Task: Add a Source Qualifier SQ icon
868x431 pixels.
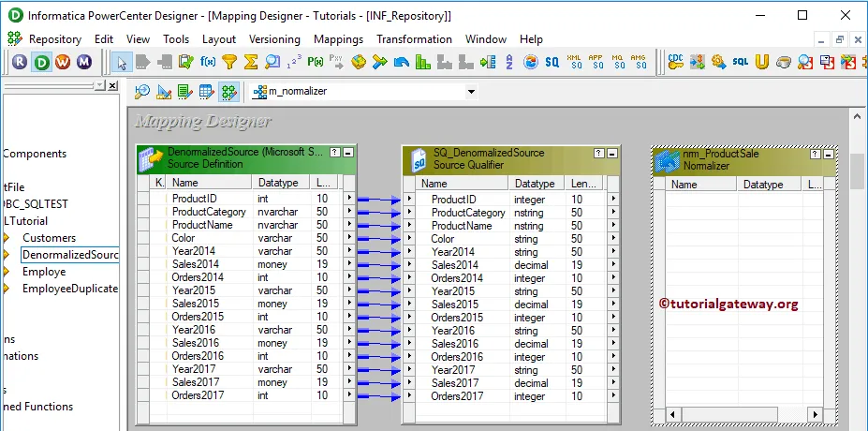Action: pyautogui.click(x=552, y=62)
